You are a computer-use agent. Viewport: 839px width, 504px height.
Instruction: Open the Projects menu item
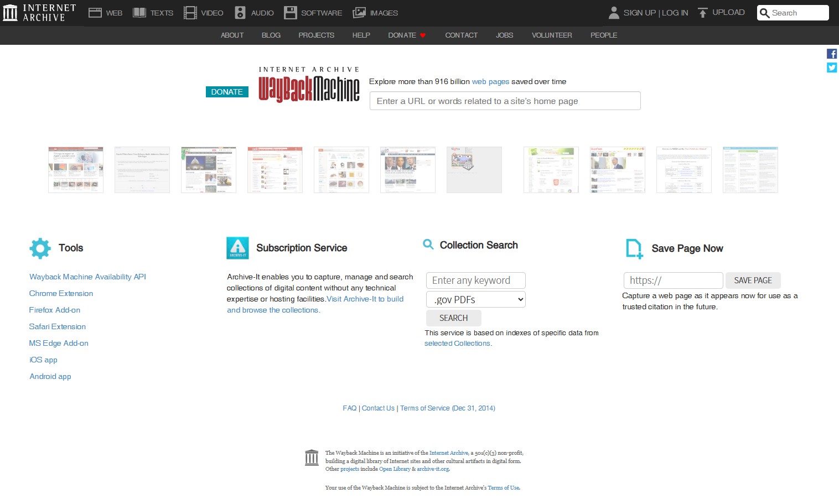point(317,35)
